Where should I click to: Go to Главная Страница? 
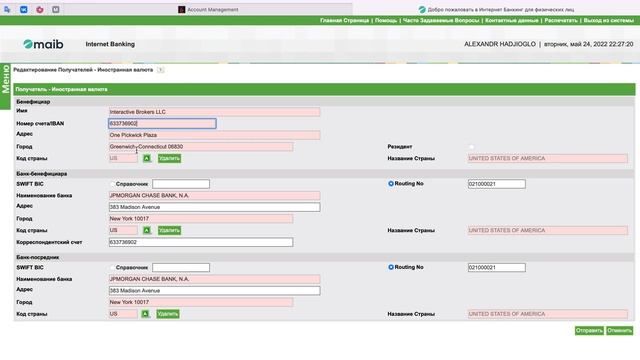click(344, 20)
